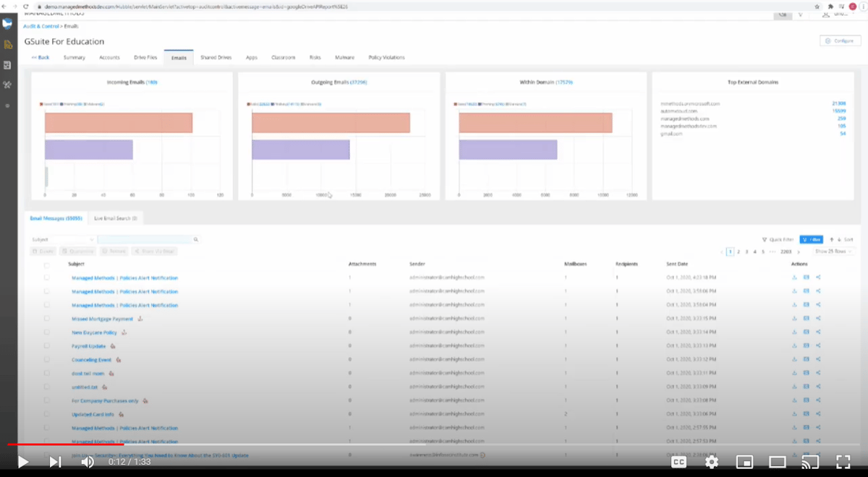
Task: Select checkbox for New Daycare Policy
Action: click(x=47, y=332)
